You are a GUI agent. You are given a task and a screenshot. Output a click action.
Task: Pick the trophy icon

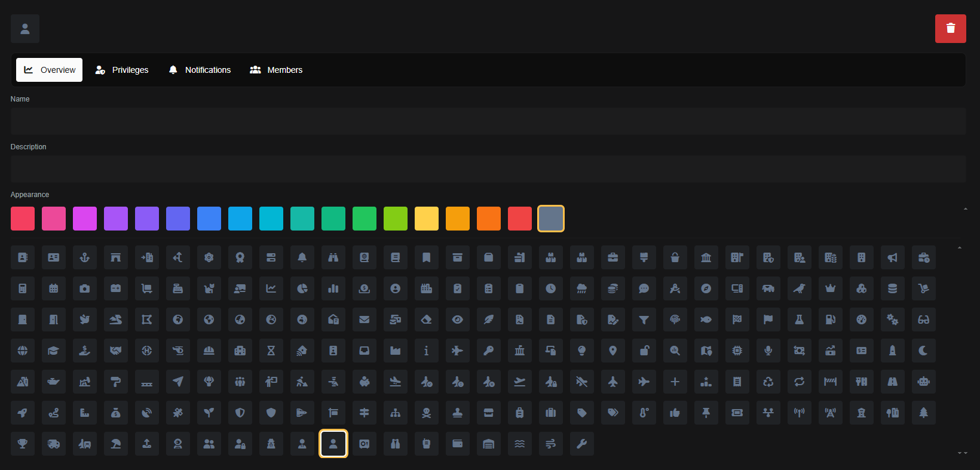tap(23, 444)
